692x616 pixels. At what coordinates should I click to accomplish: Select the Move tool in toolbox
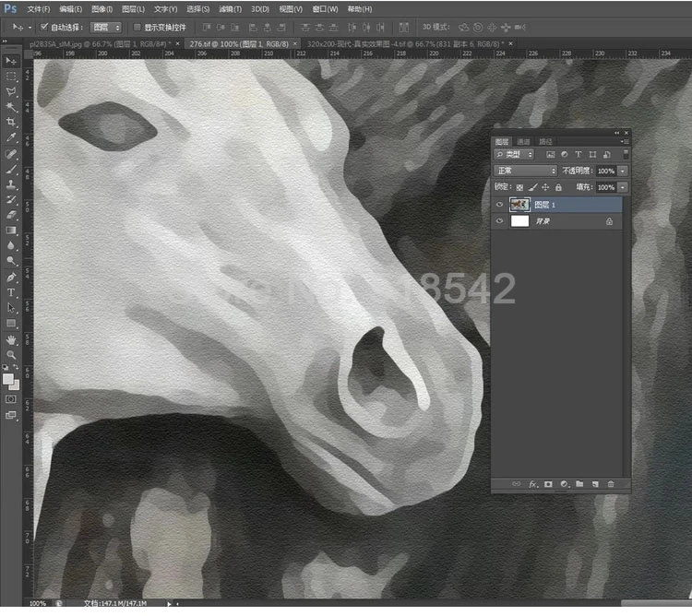click(x=11, y=61)
